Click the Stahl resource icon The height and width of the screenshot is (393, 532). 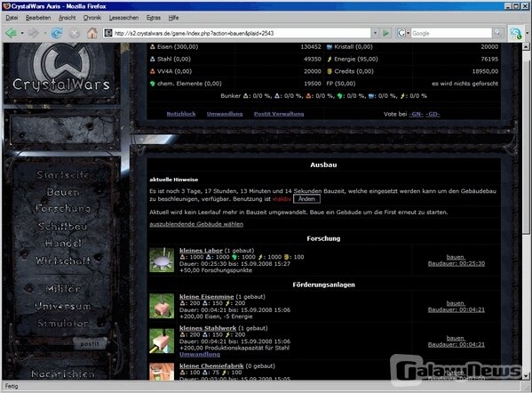coord(153,59)
